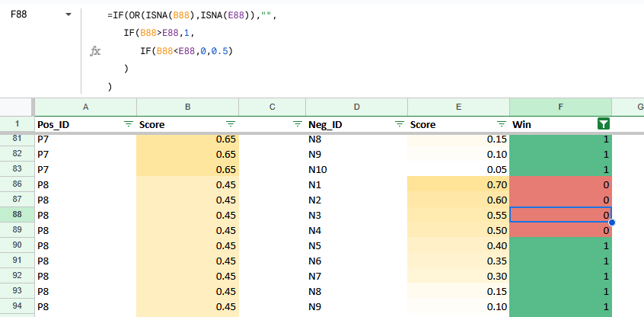Click the fx function icon

95,51
